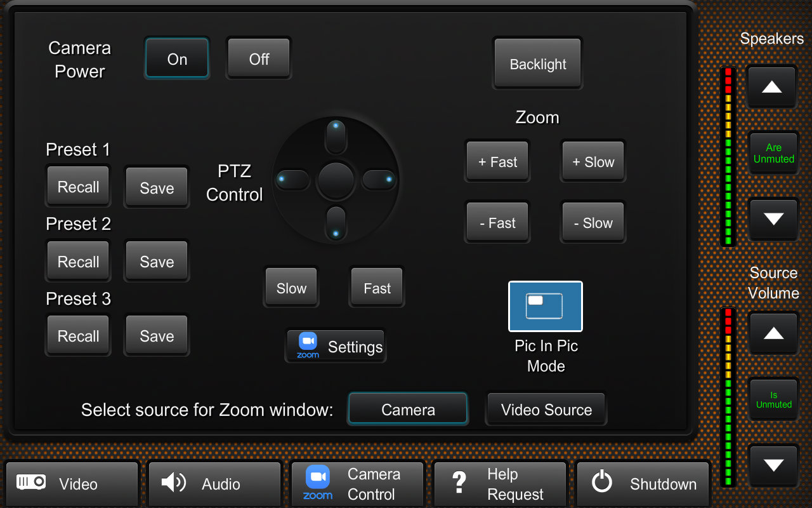Set PTZ speed to Fast
The width and height of the screenshot is (812, 508).
pyautogui.click(x=377, y=288)
